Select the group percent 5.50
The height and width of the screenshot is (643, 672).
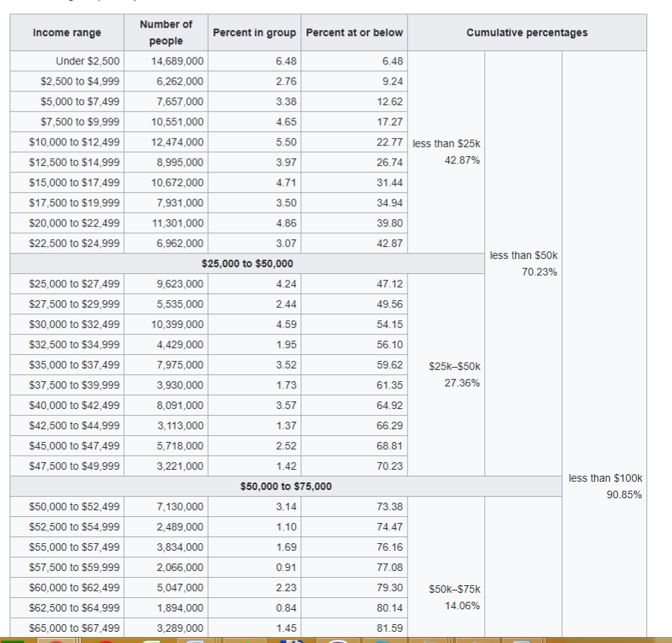click(286, 143)
